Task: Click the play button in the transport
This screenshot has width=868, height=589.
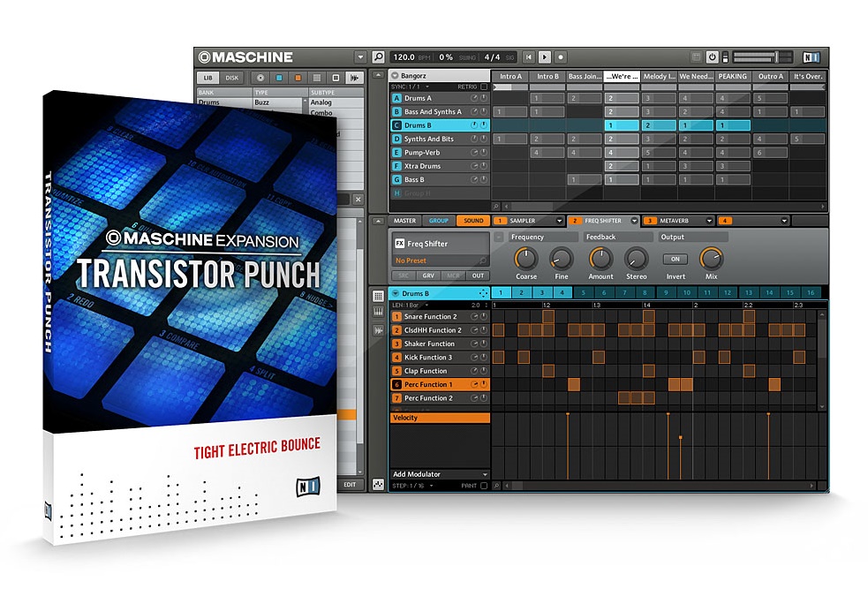Action: point(545,57)
